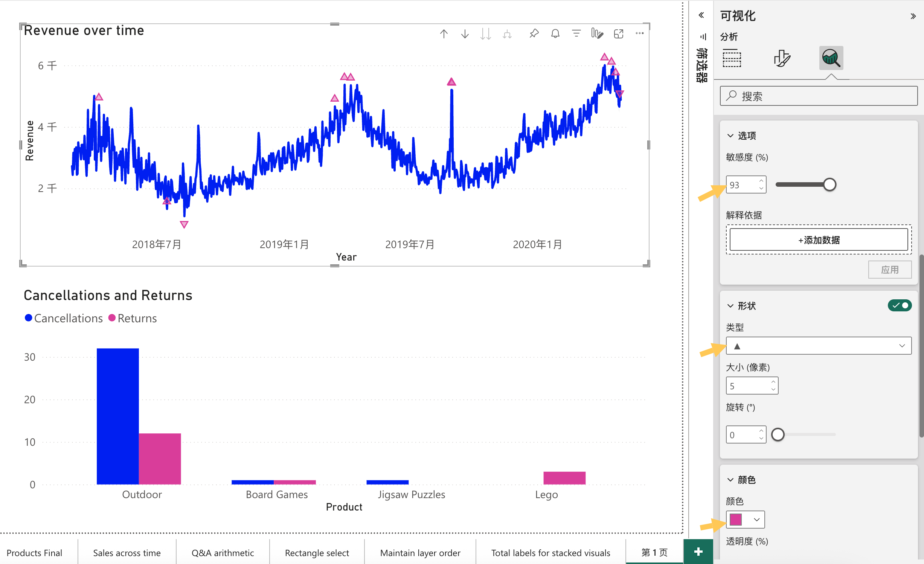Open the Format brush pane icon
The image size is (924, 564).
[782, 58]
